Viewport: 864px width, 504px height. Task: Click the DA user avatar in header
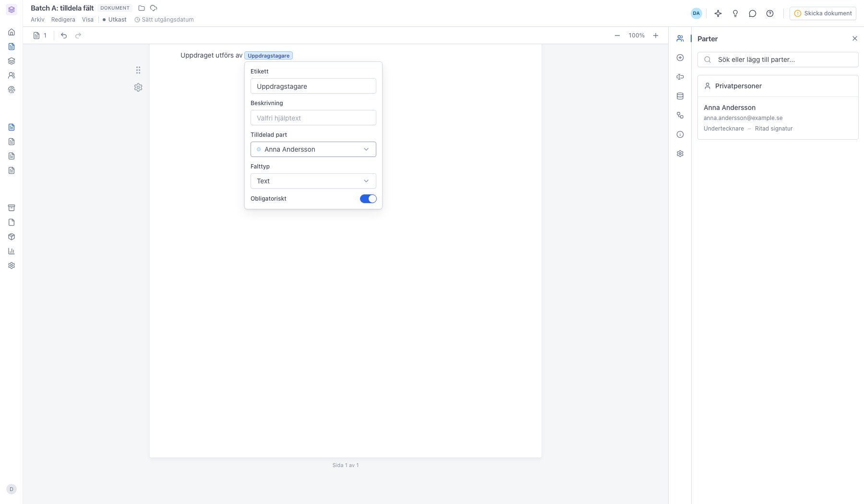696,13
